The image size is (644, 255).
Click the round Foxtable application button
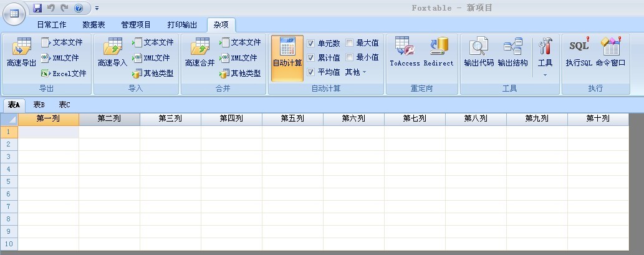(x=14, y=14)
